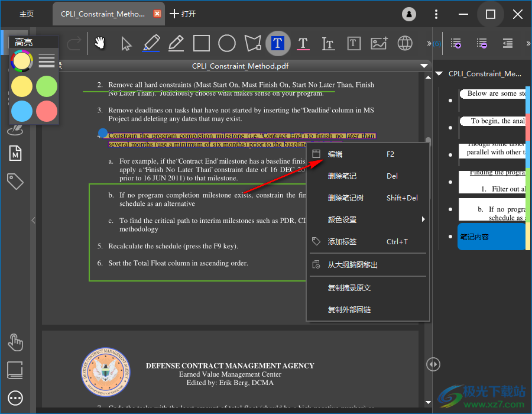532x414 pixels.
Task: Pick the blue highlight color
Action: [x=22, y=111]
